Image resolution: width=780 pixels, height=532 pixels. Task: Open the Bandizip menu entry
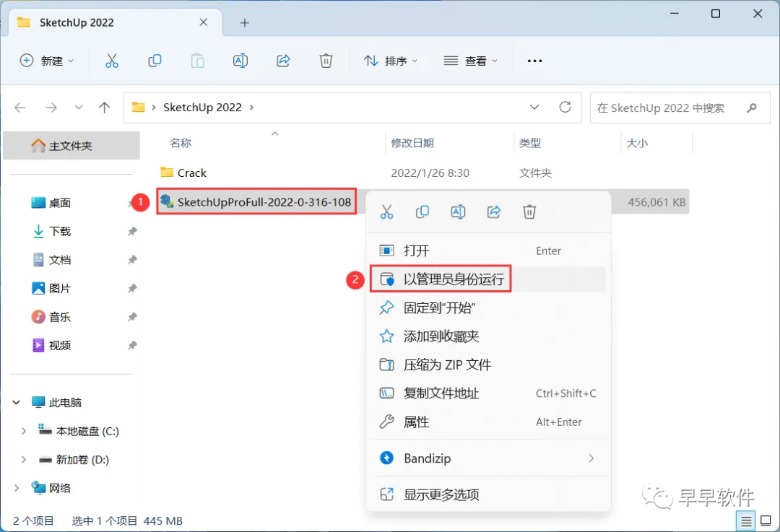(x=488, y=458)
